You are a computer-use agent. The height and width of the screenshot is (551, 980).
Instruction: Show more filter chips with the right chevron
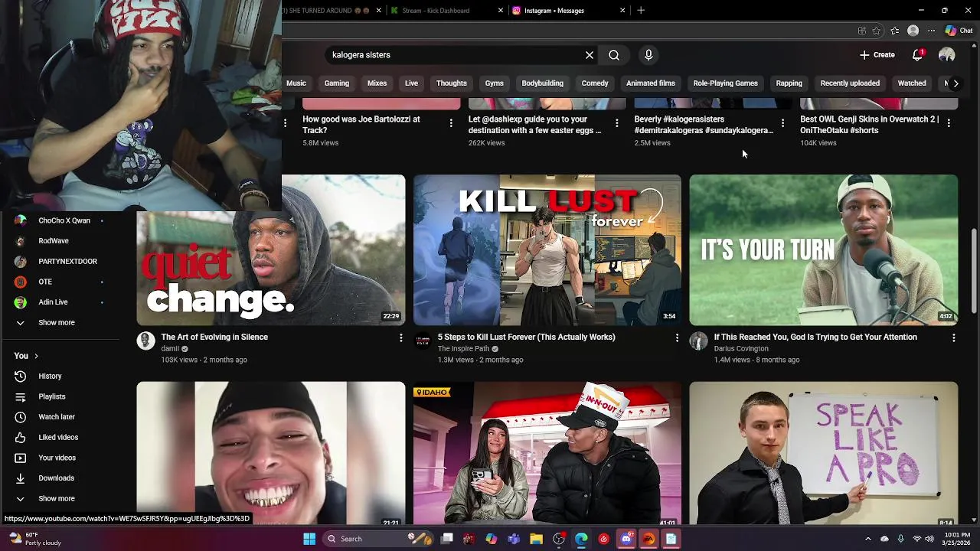[955, 83]
